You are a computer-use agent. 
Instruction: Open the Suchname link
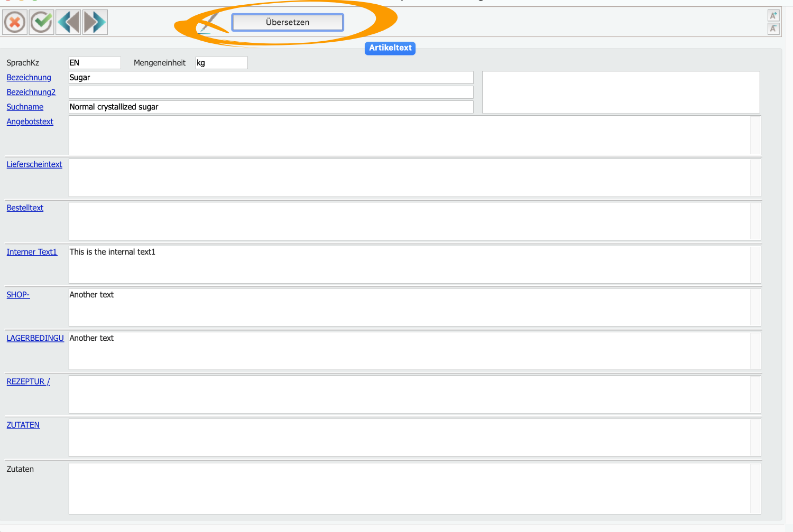click(x=25, y=107)
